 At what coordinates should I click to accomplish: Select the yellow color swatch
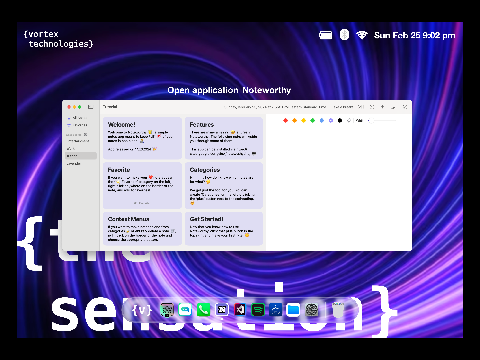tap(303, 120)
